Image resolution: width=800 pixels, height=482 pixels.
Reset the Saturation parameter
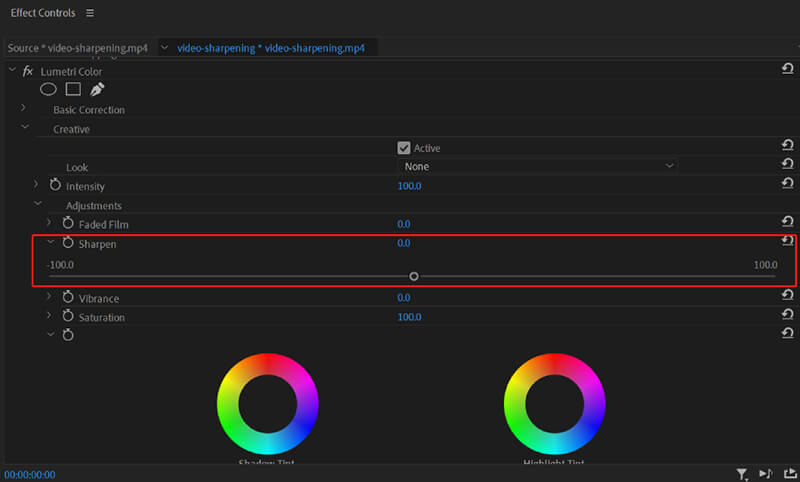pos(787,317)
